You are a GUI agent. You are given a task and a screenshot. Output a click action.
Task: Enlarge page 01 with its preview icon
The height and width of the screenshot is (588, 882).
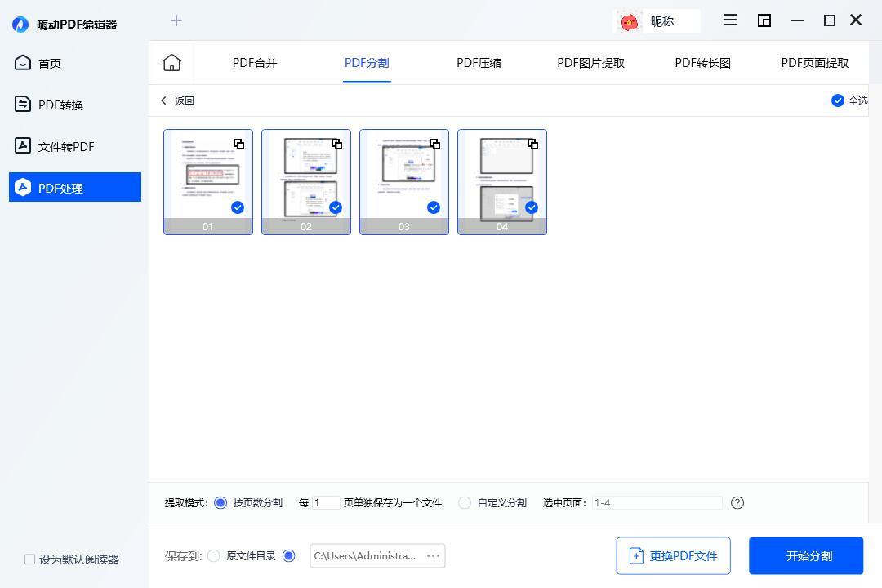pyautogui.click(x=238, y=144)
